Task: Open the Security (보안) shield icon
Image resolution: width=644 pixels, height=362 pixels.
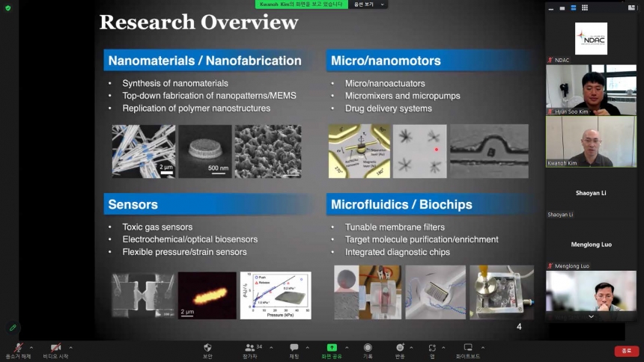Action: 207,348
